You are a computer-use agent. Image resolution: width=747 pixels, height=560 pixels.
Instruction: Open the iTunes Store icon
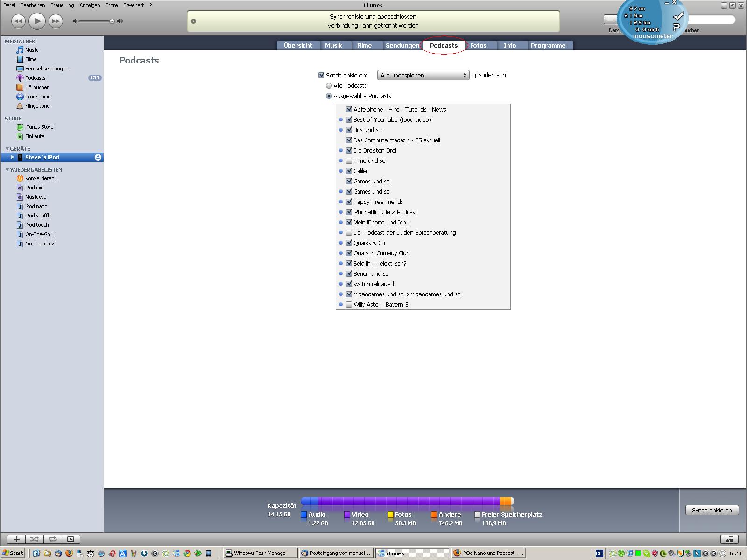pyautogui.click(x=20, y=127)
